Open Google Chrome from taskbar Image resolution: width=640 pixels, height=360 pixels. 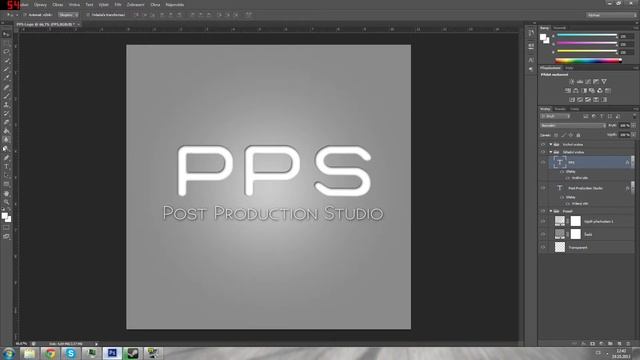[50, 353]
